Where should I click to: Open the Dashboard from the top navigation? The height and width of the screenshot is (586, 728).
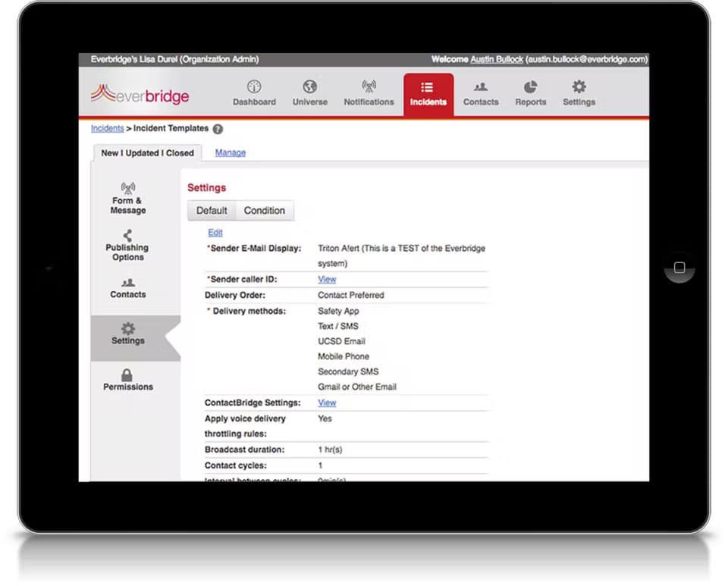point(254,92)
